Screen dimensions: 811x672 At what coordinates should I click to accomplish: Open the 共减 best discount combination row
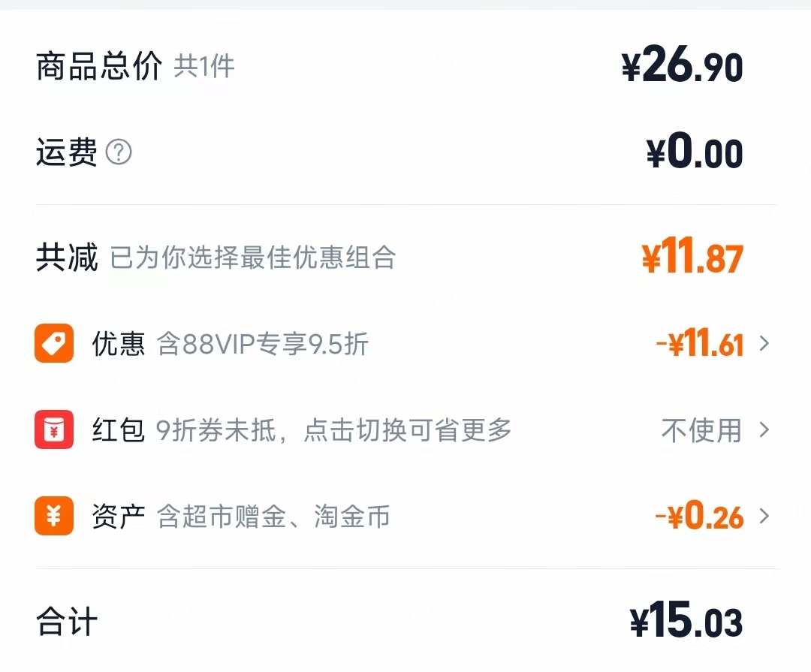click(405, 258)
